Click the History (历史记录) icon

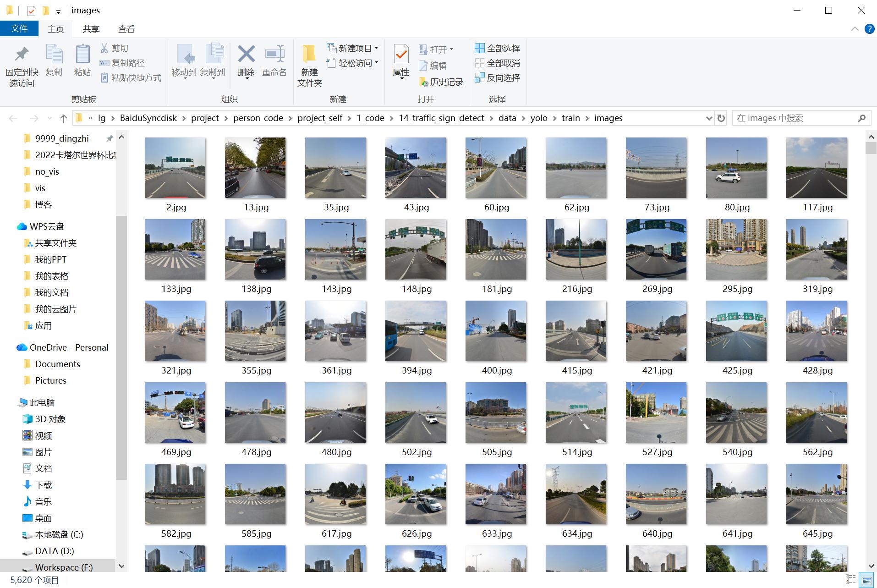[x=423, y=82]
